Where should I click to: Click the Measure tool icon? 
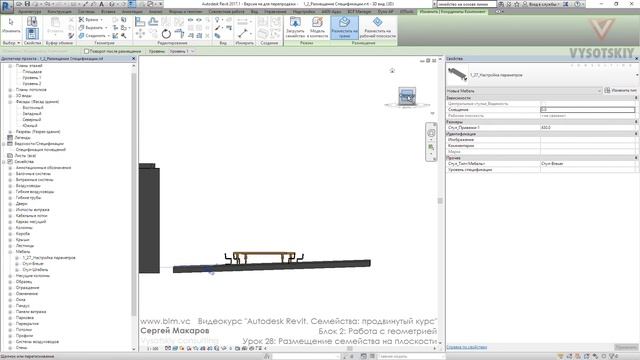point(243,33)
